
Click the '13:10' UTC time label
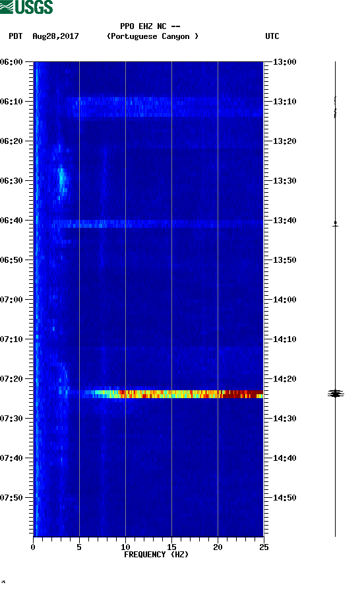click(x=284, y=102)
